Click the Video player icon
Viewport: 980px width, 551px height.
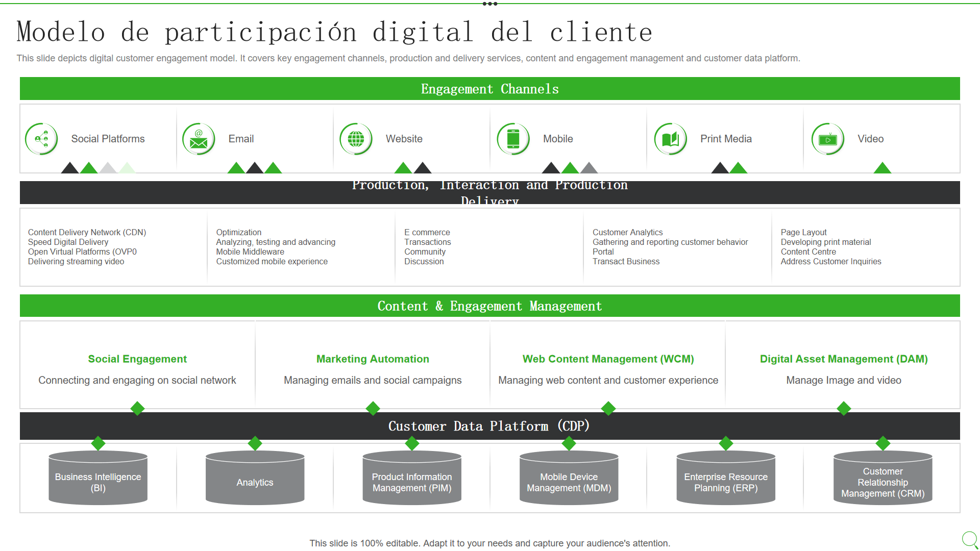pyautogui.click(x=828, y=139)
